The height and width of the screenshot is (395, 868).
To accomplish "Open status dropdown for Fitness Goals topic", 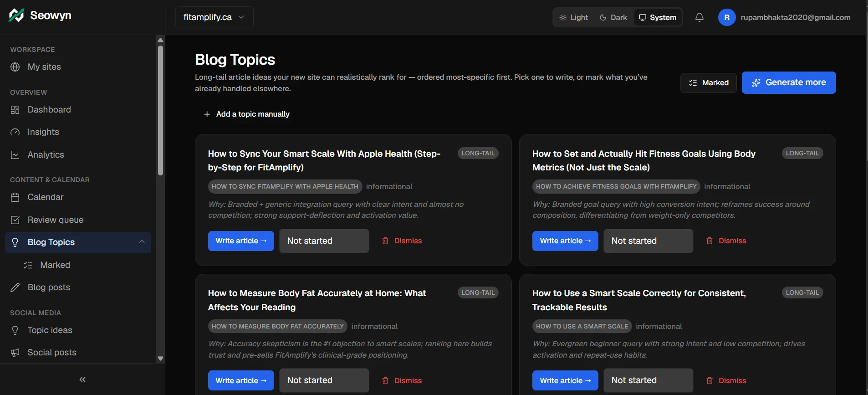I will point(648,241).
